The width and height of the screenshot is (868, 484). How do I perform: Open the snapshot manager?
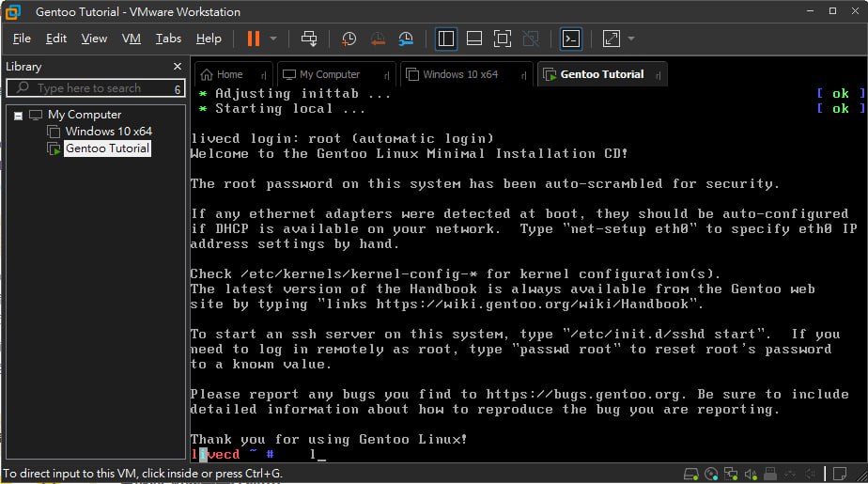pyautogui.click(x=406, y=39)
